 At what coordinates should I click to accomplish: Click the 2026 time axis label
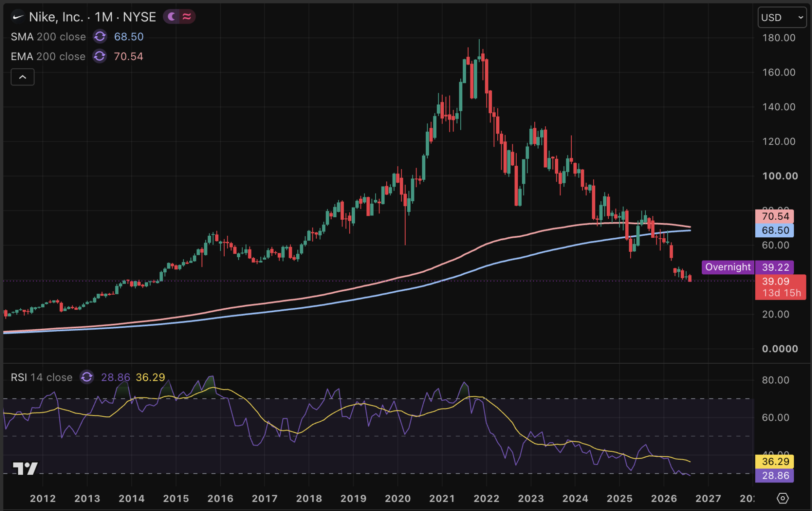click(x=664, y=498)
